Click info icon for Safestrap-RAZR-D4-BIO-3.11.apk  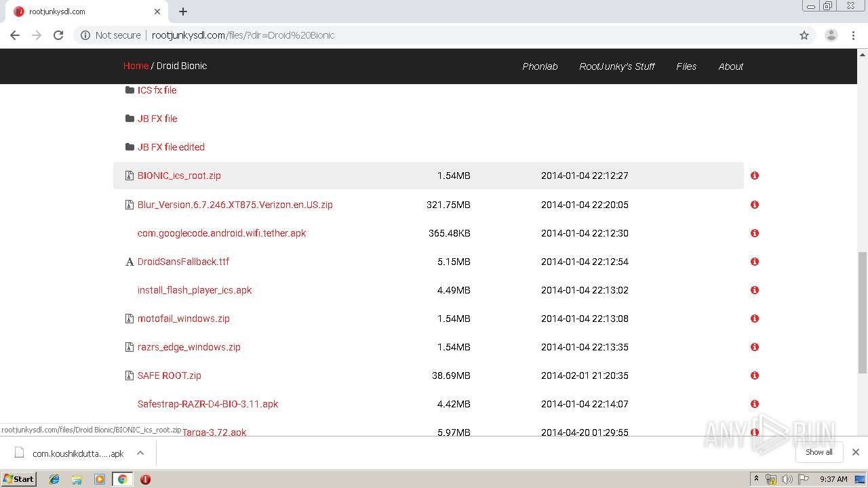coord(755,404)
